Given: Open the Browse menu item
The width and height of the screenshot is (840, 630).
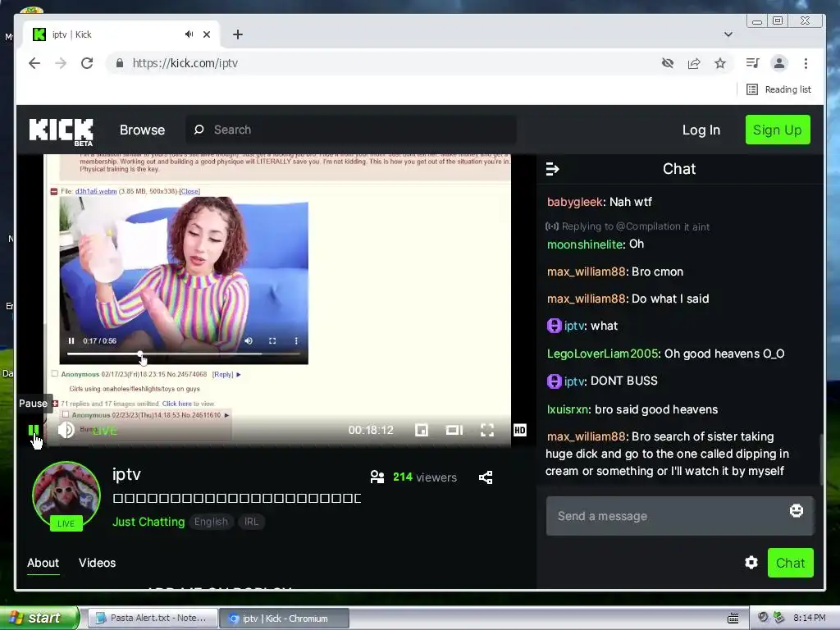Looking at the screenshot, I should pos(142,130).
